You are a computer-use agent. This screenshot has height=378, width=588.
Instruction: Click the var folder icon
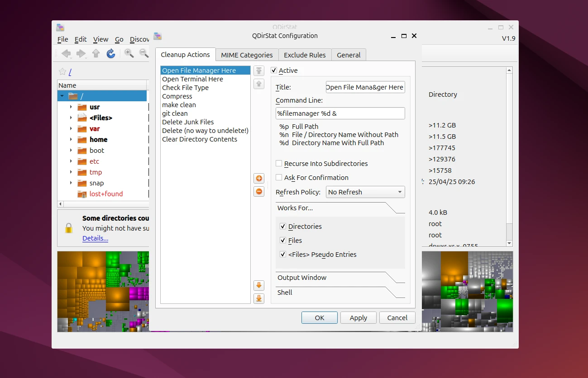point(82,129)
